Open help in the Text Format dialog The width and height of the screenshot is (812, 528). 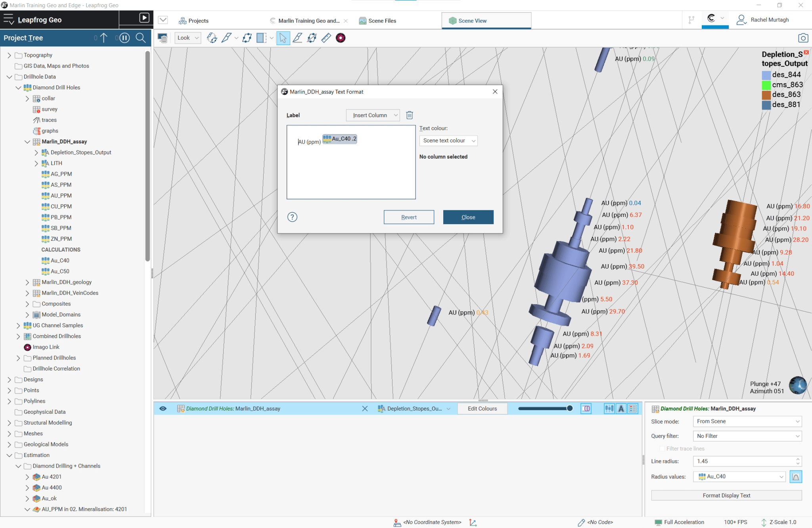pos(292,217)
